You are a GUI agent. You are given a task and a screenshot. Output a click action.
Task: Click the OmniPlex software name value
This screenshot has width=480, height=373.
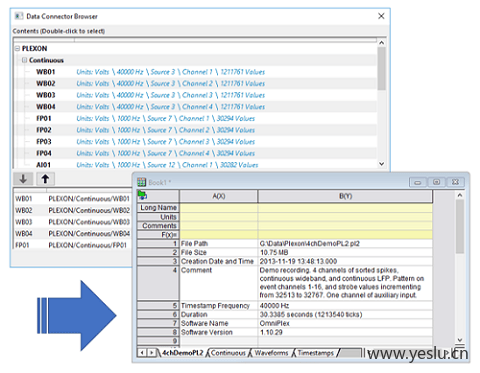pyautogui.click(x=345, y=323)
